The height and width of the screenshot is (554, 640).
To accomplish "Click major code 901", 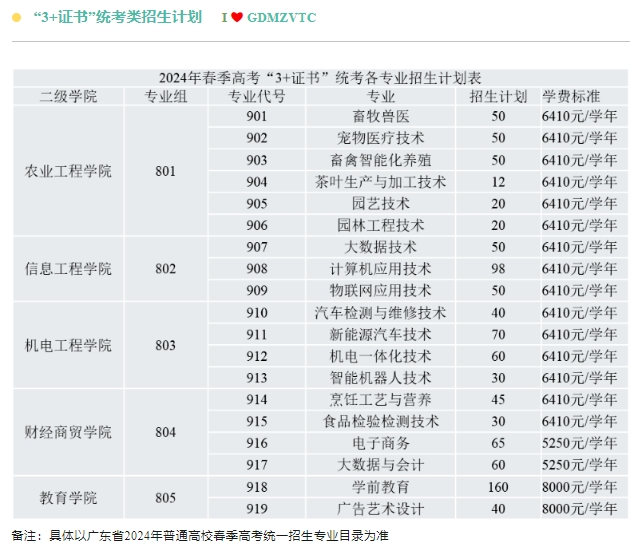I will tap(257, 116).
